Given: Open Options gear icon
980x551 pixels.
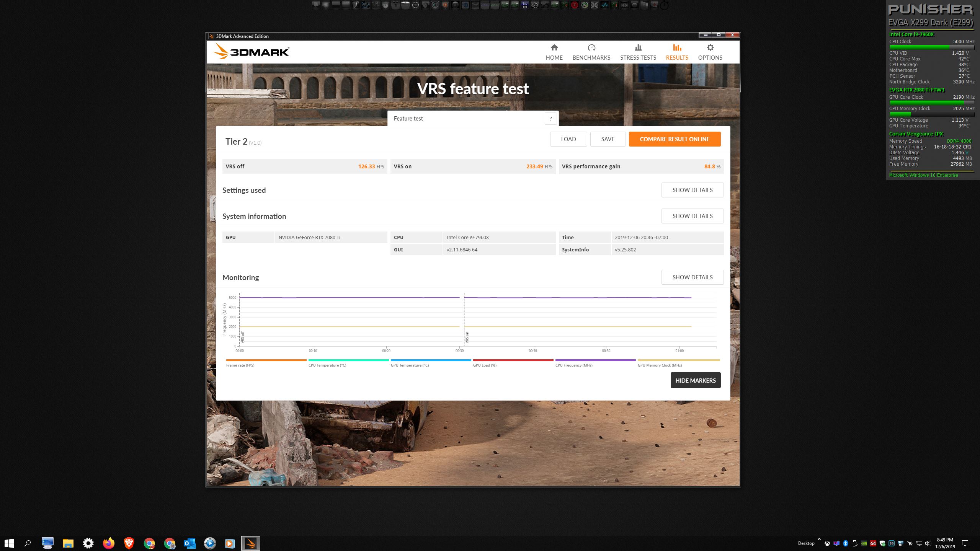Looking at the screenshot, I should (710, 48).
